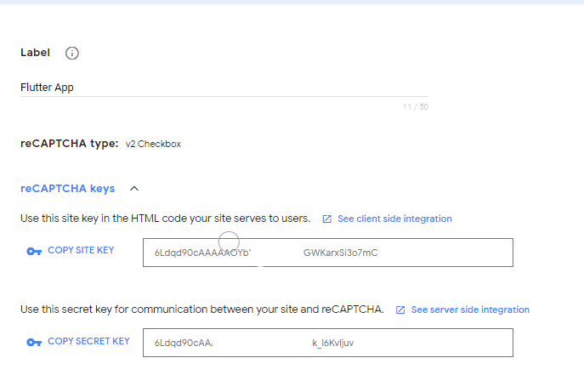This screenshot has width=584, height=392.
Task: Click the Flutter App label input field
Action: click(224, 88)
